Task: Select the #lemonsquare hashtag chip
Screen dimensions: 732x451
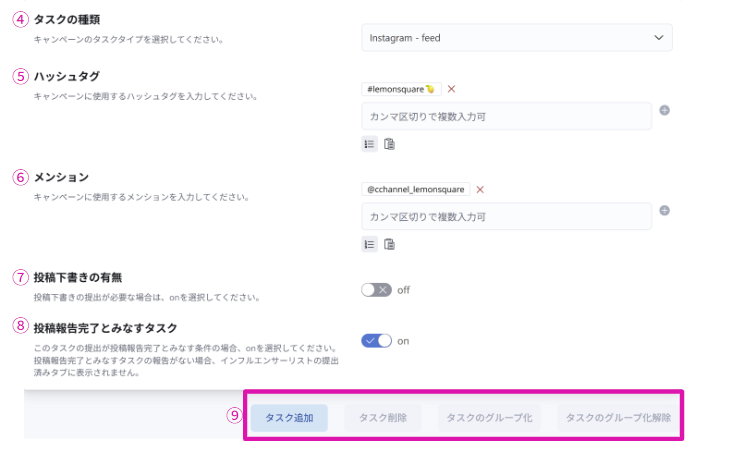Action: tap(400, 89)
